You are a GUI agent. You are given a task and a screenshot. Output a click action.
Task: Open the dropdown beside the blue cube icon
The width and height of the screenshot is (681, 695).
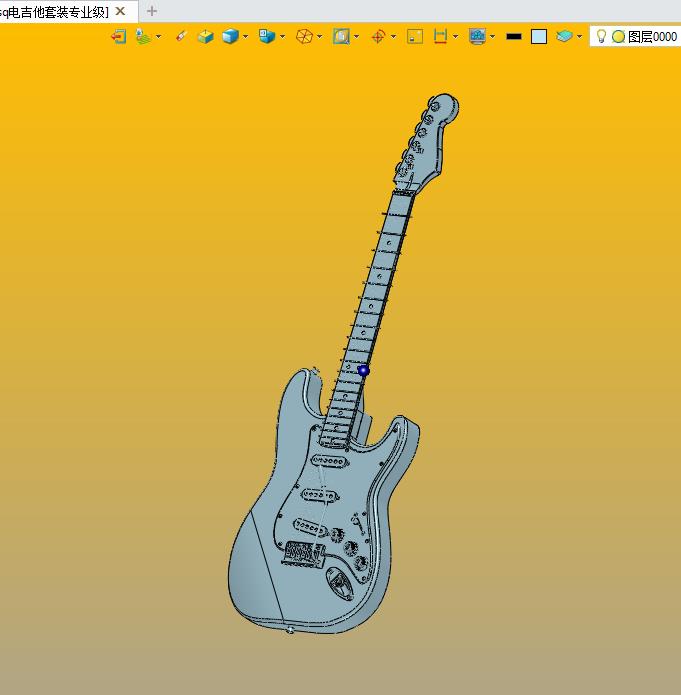click(245, 37)
